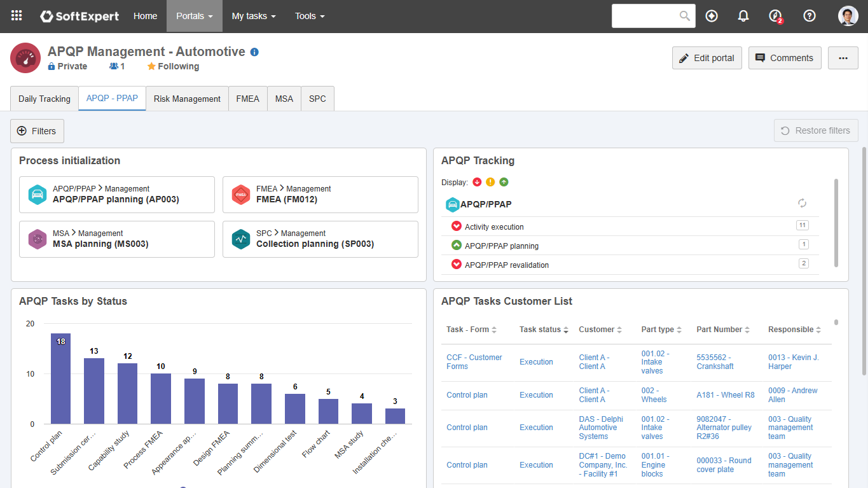Click the car icon beside APQP/PPAP tracking header
868x488 pixels.
pos(452,204)
